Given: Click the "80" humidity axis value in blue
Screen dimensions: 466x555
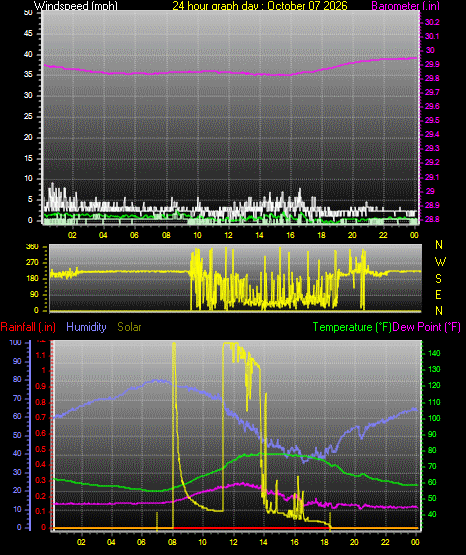Looking at the screenshot, I should pos(17,379).
